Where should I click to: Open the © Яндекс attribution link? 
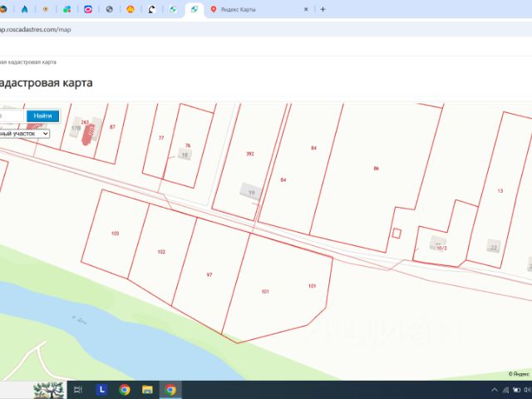pos(519,374)
